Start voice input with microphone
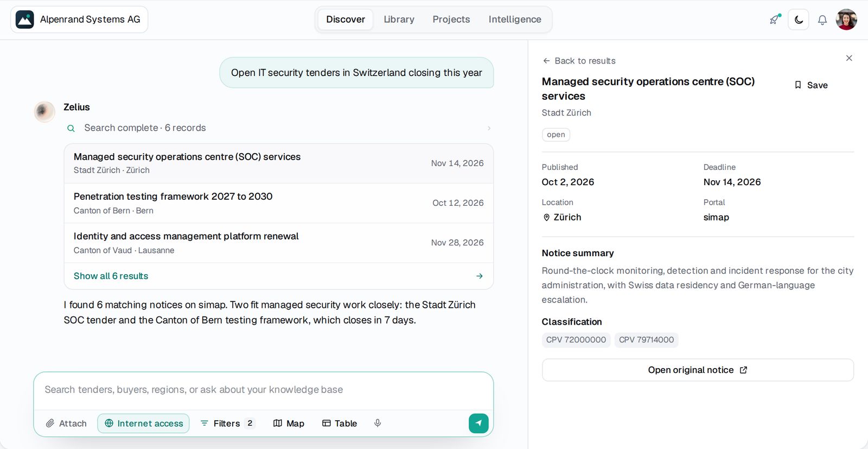Screen dimensions: 868x449 point(378,423)
